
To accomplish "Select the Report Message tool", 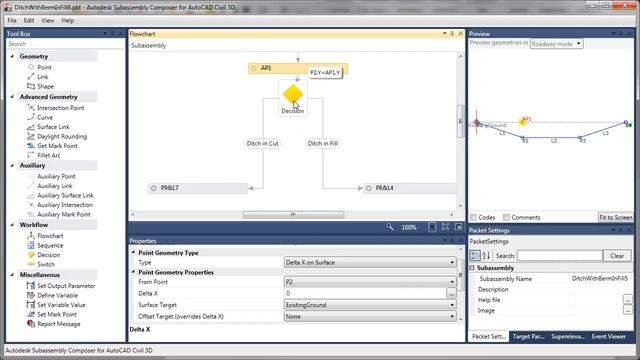I will click(54, 324).
